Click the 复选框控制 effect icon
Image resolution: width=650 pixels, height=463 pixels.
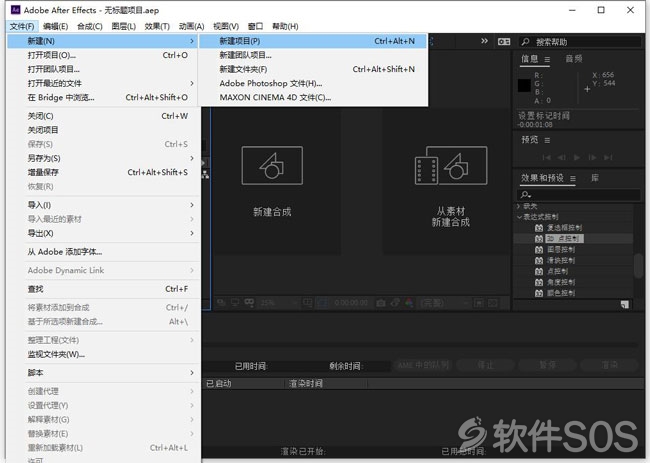tap(538, 228)
